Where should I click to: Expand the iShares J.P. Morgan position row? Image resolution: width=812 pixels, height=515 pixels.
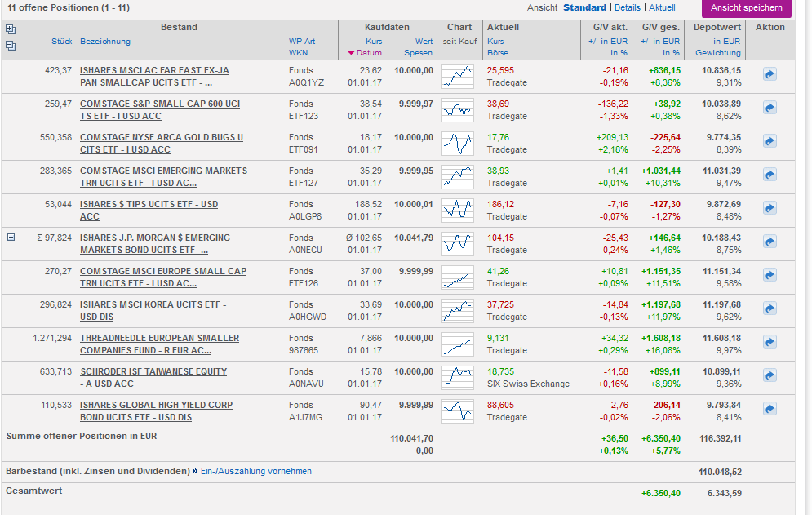coord(11,238)
